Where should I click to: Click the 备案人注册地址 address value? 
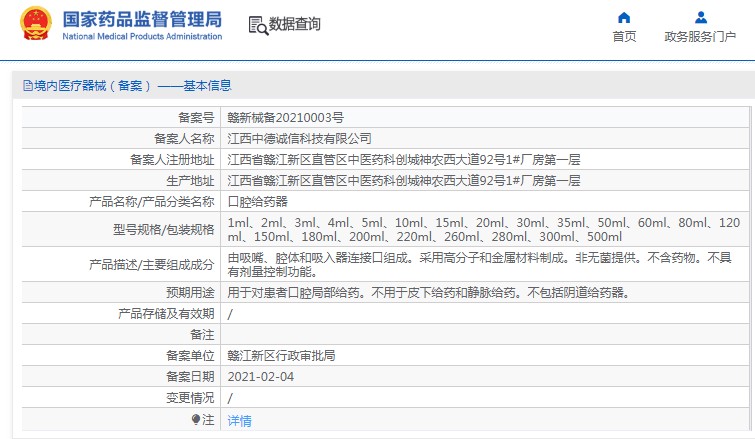[x=404, y=159]
